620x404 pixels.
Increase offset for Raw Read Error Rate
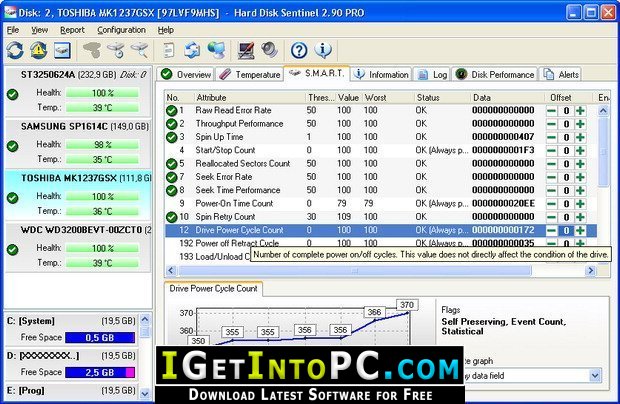[x=580, y=111]
